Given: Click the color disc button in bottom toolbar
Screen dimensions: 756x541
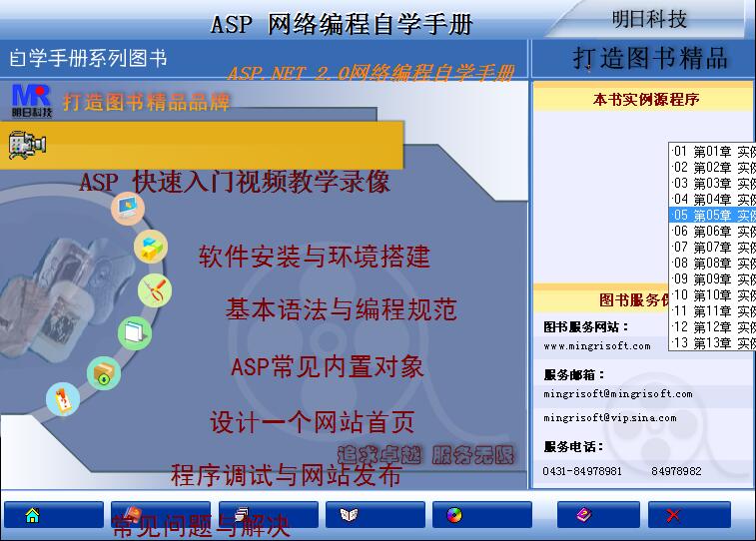Looking at the screenshot, I should pyautogui.click(x=482, y=515).
